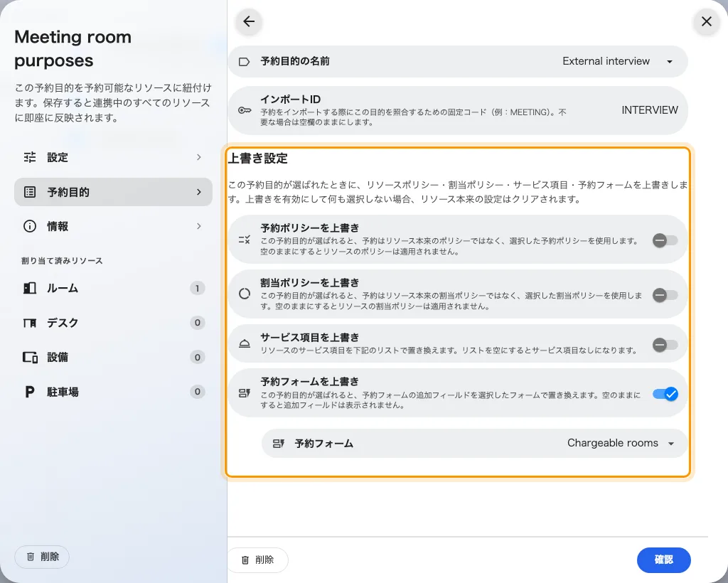This screenshot has width=728, height=583.
Task: Click the desk icon next to デスク
Action: coord(30,323)
